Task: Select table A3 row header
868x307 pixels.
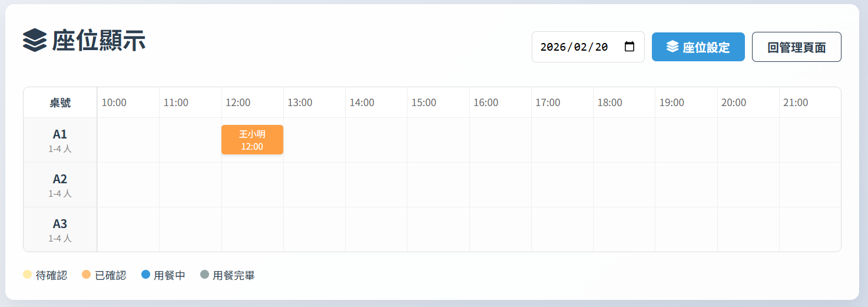Action: pos(60,230)
